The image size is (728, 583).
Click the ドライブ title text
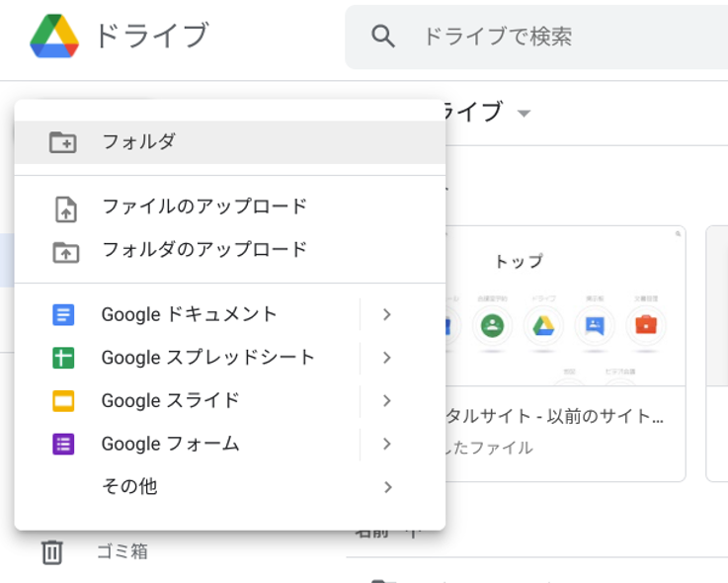point(151,36)
